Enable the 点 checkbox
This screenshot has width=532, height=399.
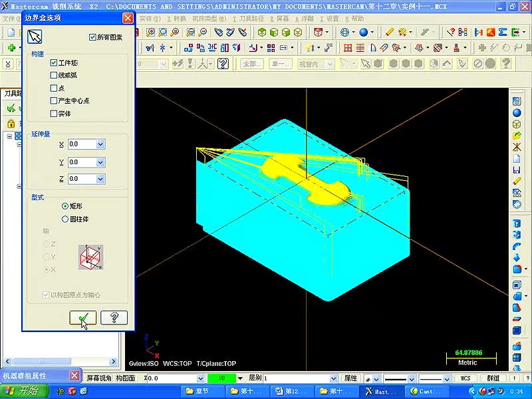[53, 88]
